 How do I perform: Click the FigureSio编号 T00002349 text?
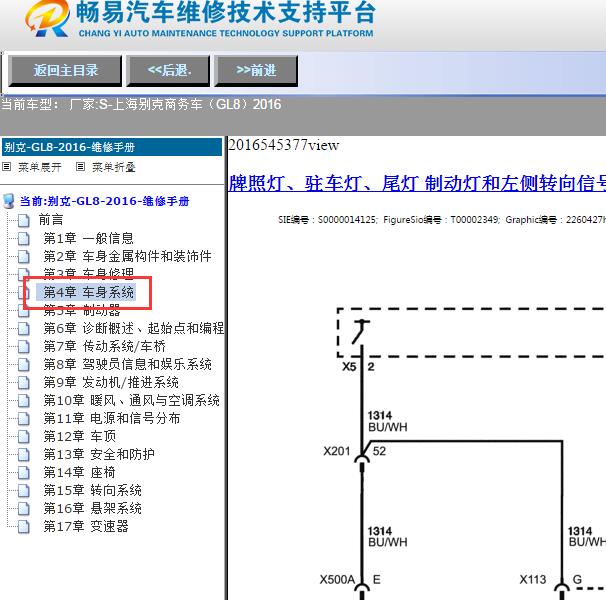(x=441, y=220)
